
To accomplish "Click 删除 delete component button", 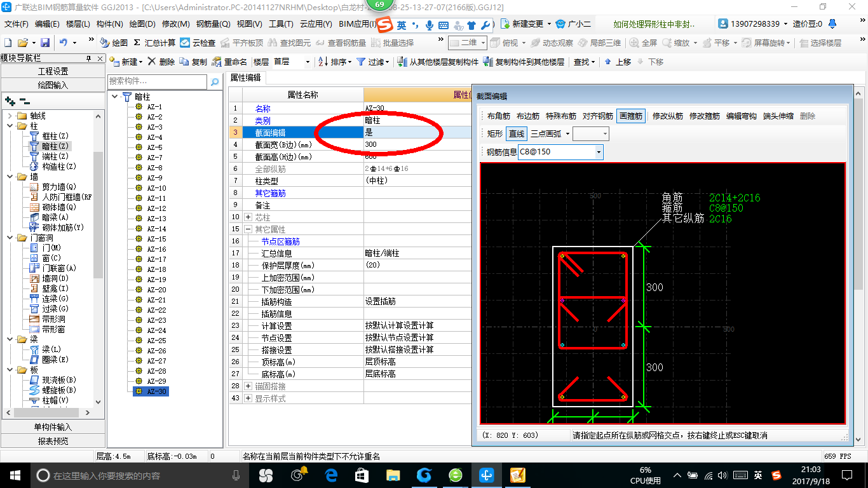I will coord(161,62).
